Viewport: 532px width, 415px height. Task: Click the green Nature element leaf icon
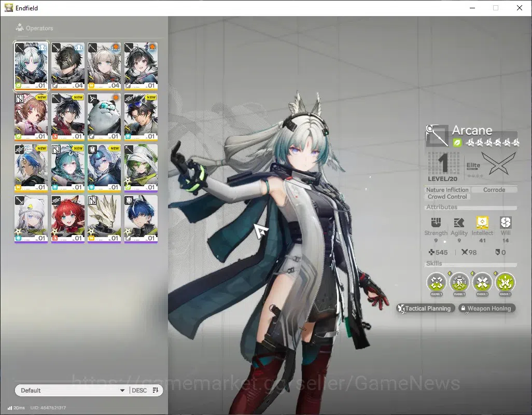(457, 143)
